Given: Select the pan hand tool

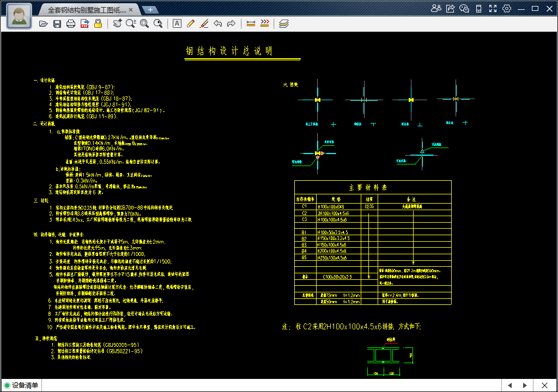Looking at the screenshot, I should 117,23.
